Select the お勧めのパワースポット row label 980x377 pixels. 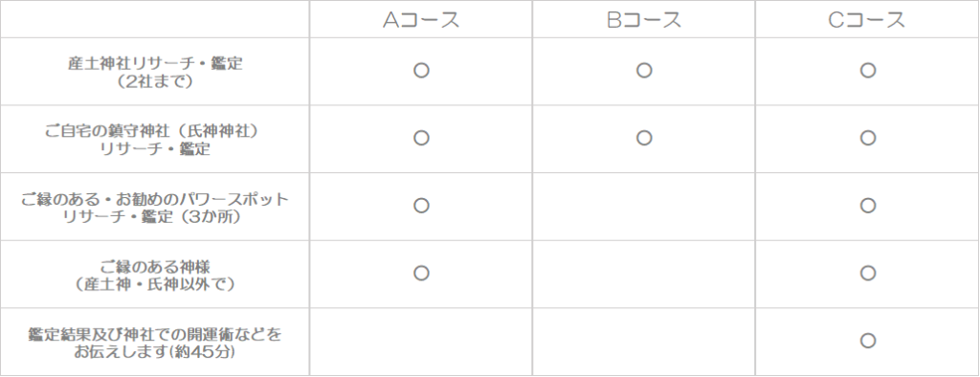(x=155, y=208)
